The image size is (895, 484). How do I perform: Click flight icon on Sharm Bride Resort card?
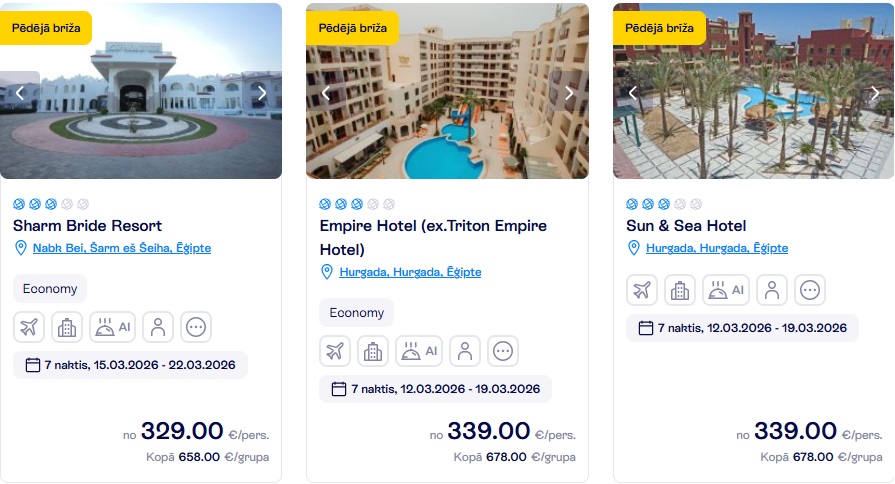point(29,327)
